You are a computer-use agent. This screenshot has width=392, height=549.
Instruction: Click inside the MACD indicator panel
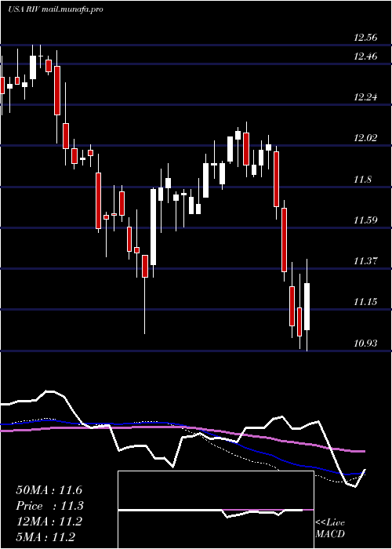(216, 510)
